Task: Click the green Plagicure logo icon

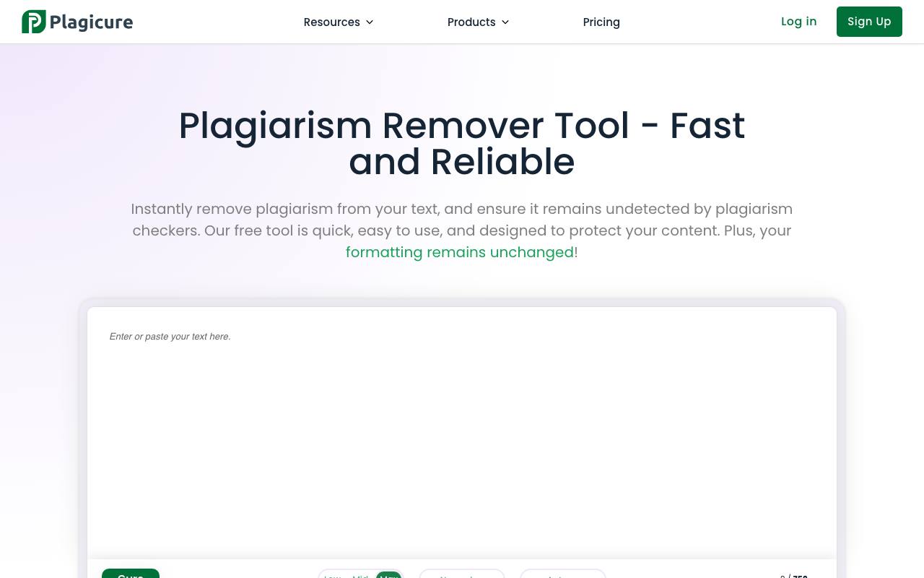Action: click(33, 22)
